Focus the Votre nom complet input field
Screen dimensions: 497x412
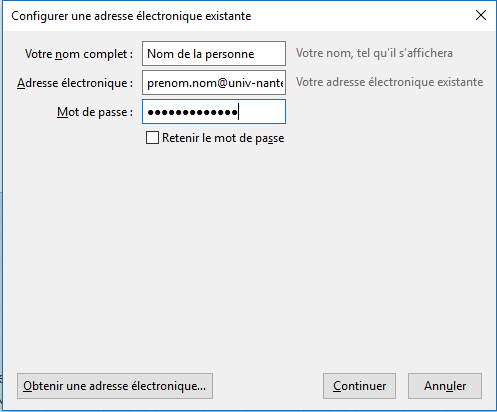click(214, 54)
